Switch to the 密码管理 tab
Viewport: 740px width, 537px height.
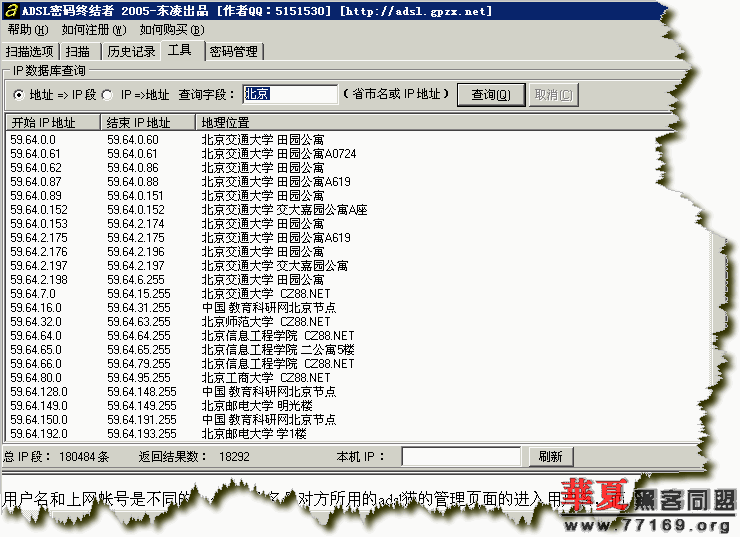234,51
